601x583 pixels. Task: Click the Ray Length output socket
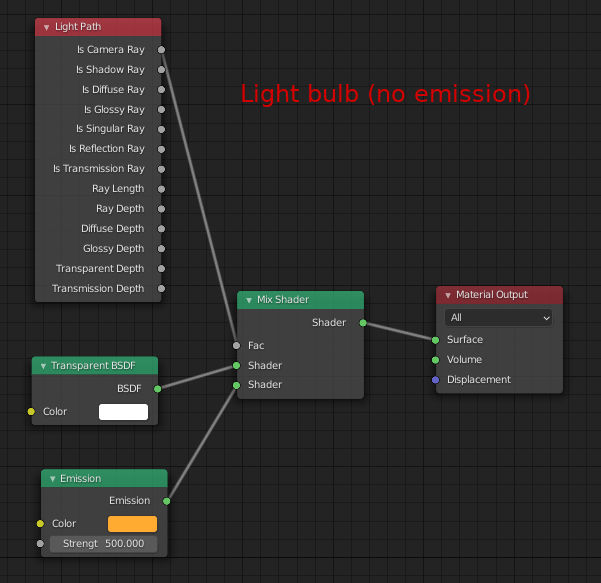click(162, 189)
